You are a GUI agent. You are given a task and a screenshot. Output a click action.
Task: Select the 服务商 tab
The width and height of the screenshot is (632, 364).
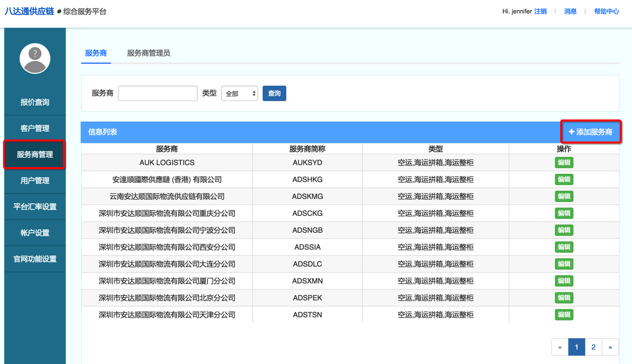[x=96, y=53]
